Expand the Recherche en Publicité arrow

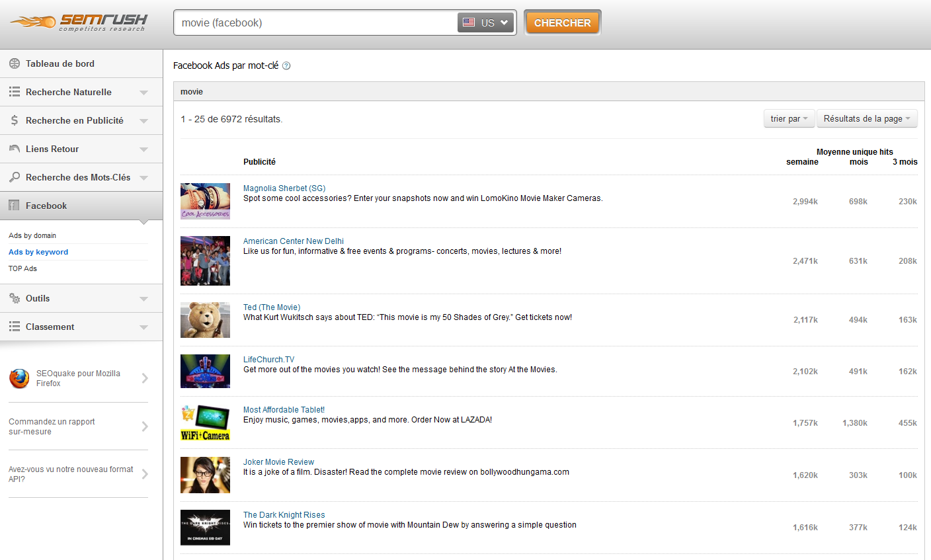click(x=143, y=121)
